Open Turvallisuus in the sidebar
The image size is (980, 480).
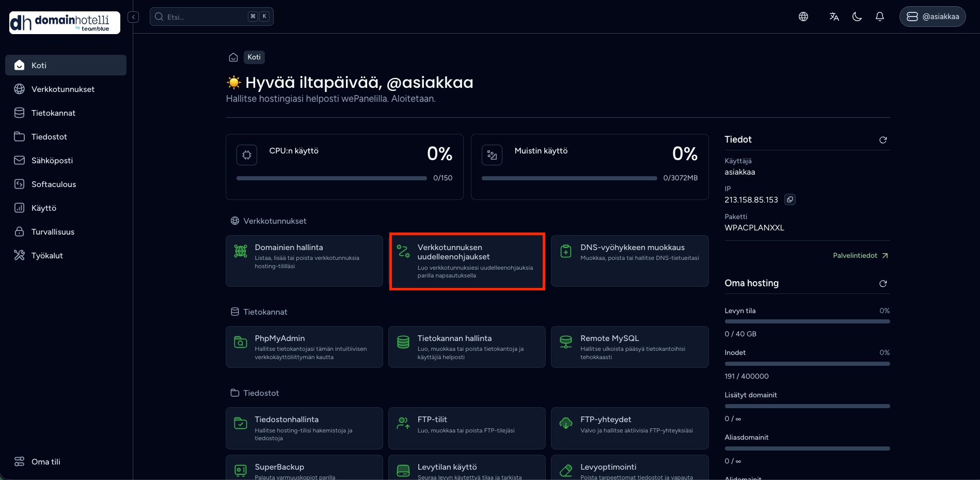pyautogui.click(x=66, y=231)
